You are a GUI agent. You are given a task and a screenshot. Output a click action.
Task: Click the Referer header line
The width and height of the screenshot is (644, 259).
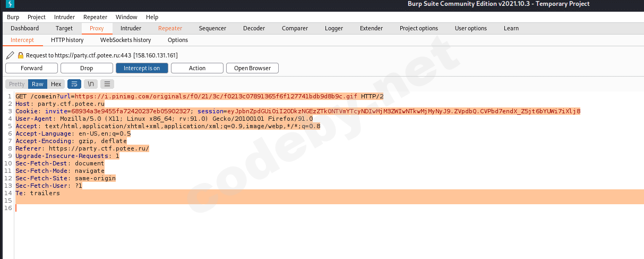tap(82, 148)
